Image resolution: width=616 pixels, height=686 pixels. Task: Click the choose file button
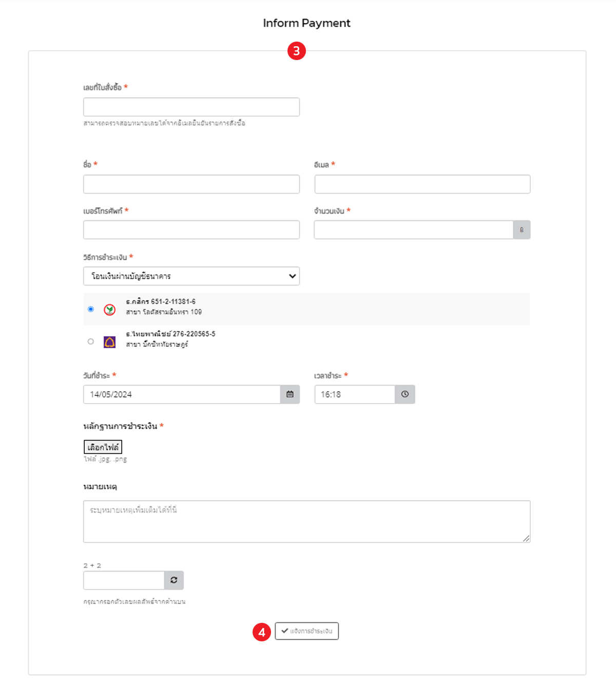point(103,447)
